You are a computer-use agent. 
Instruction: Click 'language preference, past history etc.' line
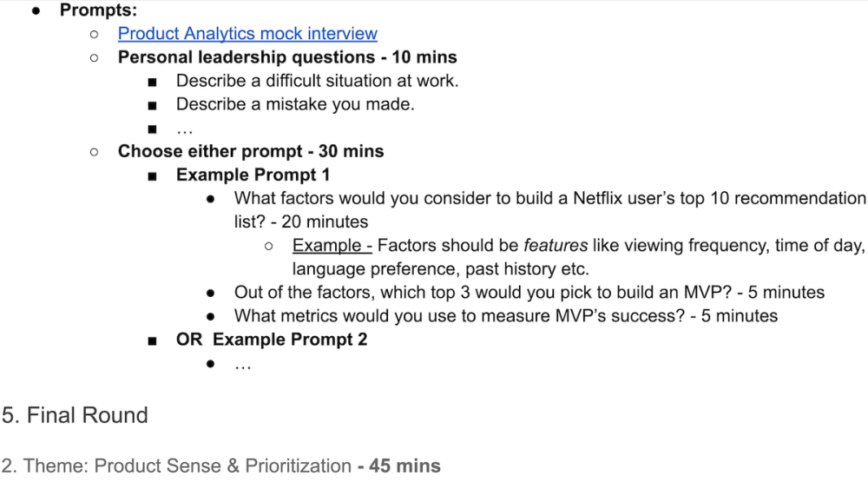click(x=441, y=269)
